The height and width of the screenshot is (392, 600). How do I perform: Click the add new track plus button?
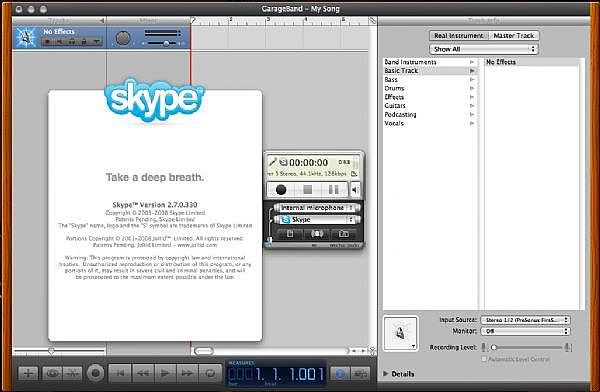28,373
